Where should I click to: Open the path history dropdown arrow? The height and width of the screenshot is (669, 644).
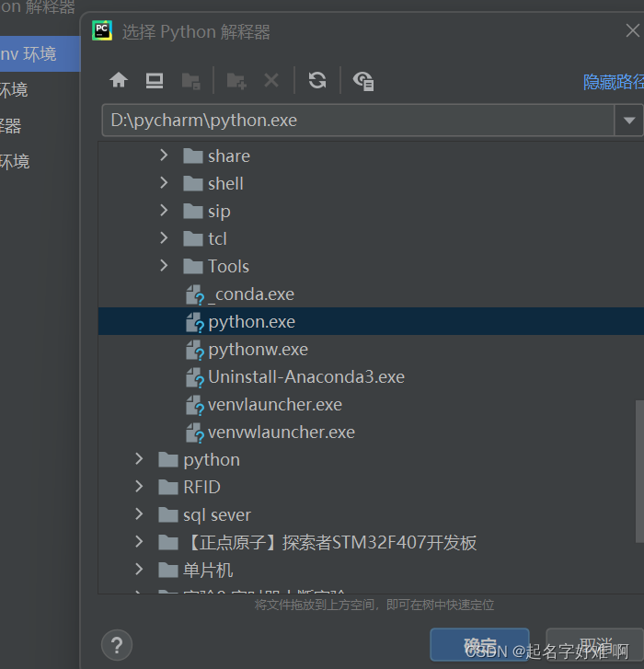629,121
